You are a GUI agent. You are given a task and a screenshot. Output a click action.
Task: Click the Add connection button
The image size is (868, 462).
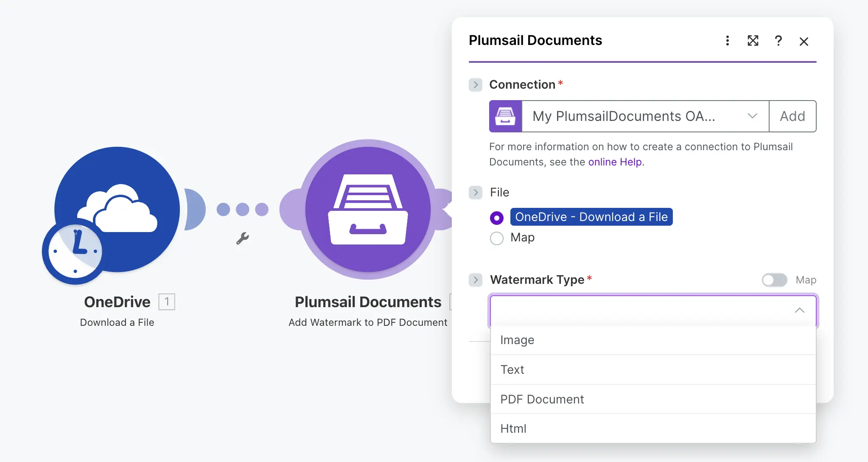click(x=792, y=116)
